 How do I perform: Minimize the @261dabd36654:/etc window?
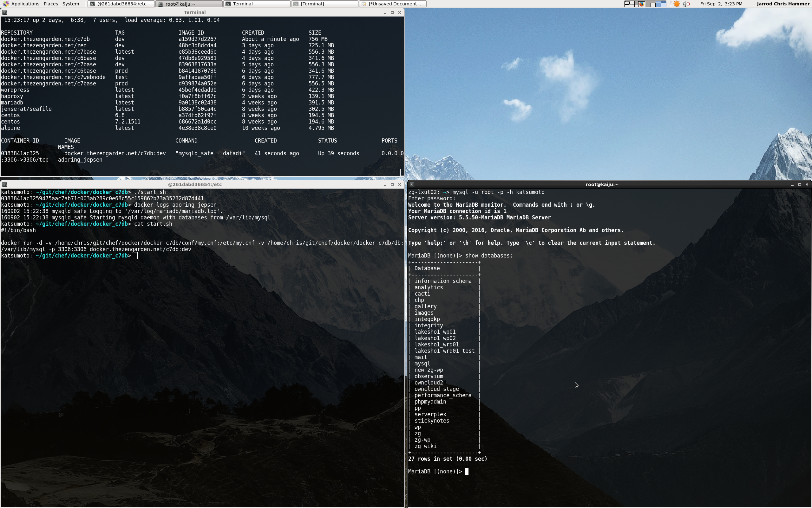point(385,184)
